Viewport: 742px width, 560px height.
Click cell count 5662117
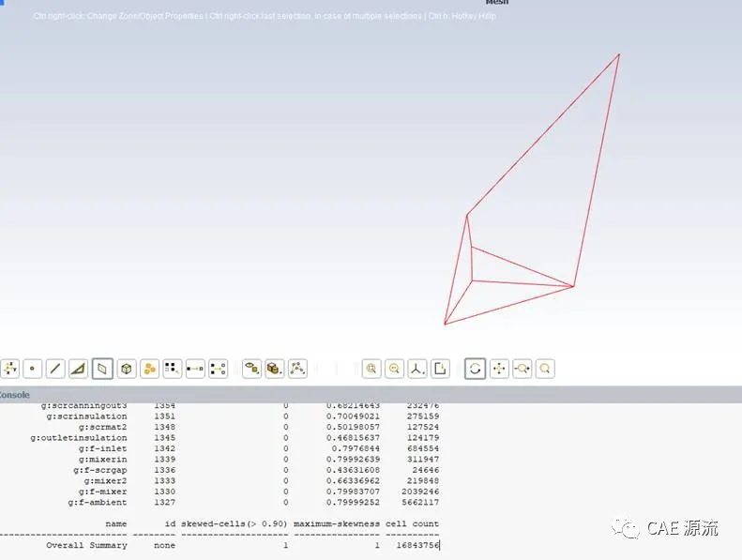(x=420, y=502)
